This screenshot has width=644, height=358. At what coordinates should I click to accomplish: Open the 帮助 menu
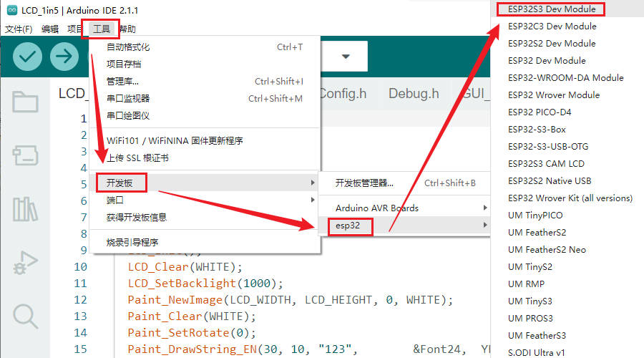[x=127, y=29]
